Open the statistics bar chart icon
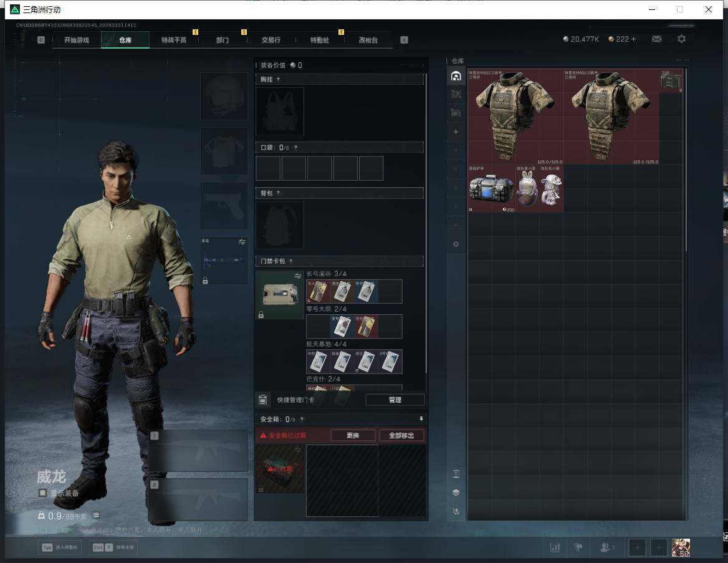This screenshot has height=563, width=728. [x=555, y=547]
